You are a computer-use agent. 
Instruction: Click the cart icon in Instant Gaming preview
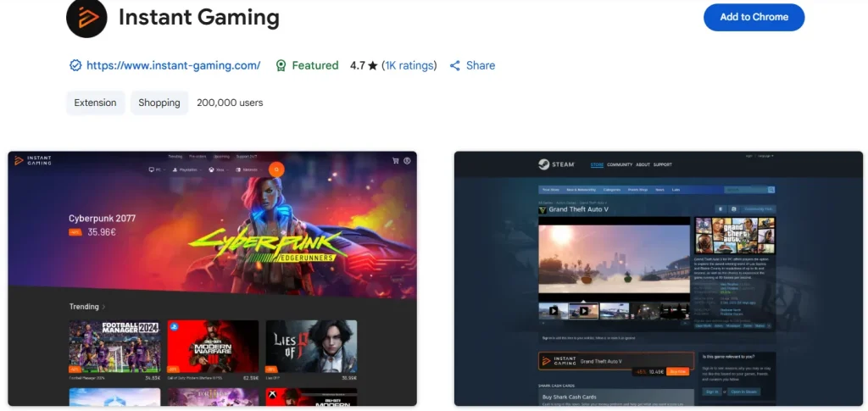pyautogui.click(x=395, y=161)
